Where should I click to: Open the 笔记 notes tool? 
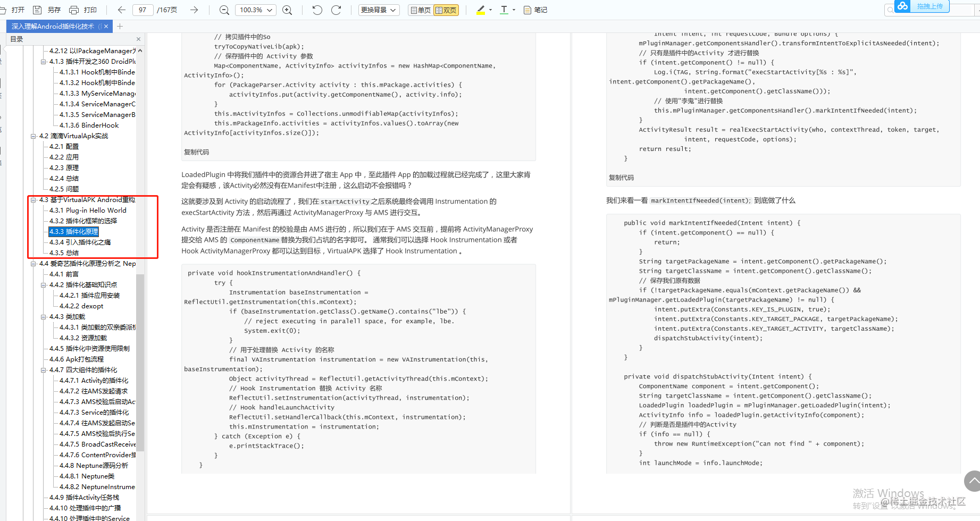[x=535, y=10]
